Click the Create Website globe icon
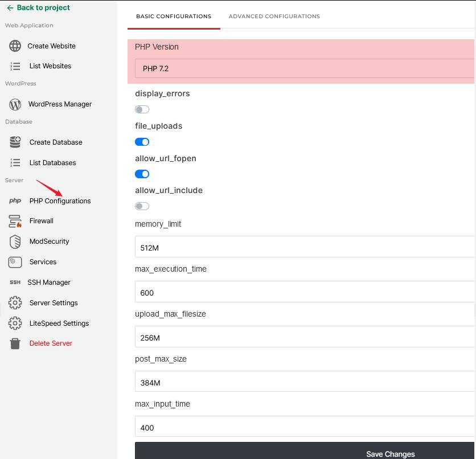 (15, 46)
